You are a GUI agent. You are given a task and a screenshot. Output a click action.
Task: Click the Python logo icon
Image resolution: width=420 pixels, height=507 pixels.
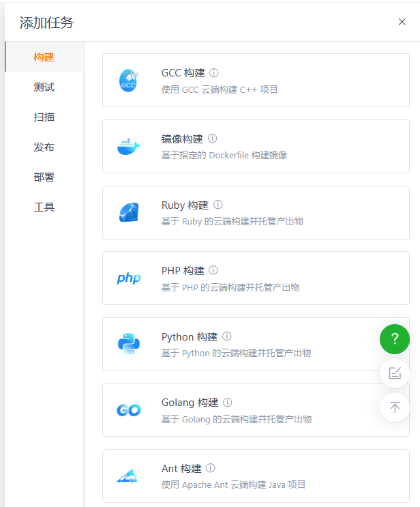(x=129, y=344)
